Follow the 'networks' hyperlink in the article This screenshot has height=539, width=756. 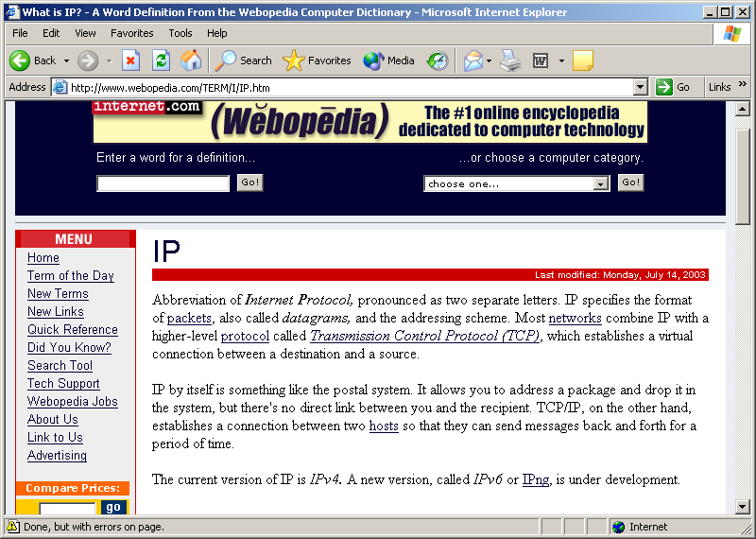coord(576,319)
